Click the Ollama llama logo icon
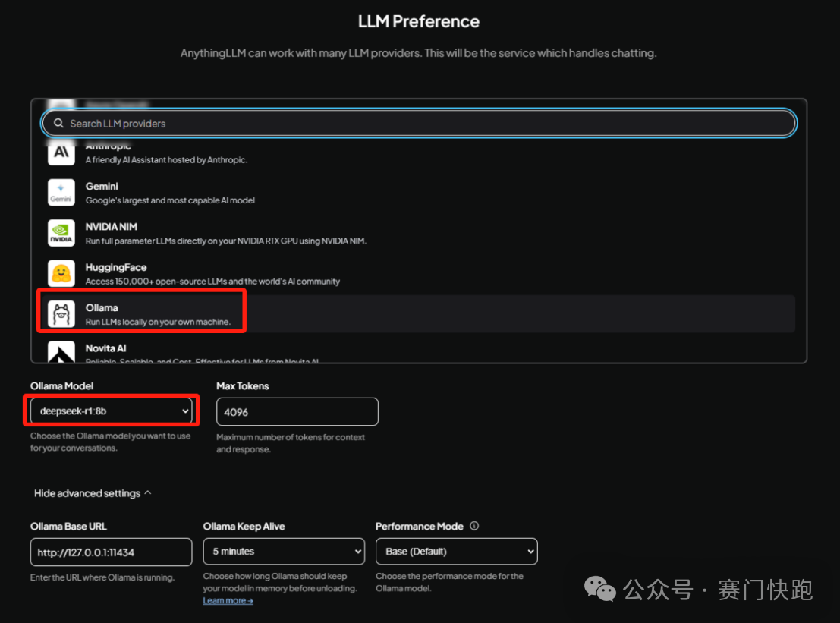Viewport: 840px width, 623px height. pos(61,314)
